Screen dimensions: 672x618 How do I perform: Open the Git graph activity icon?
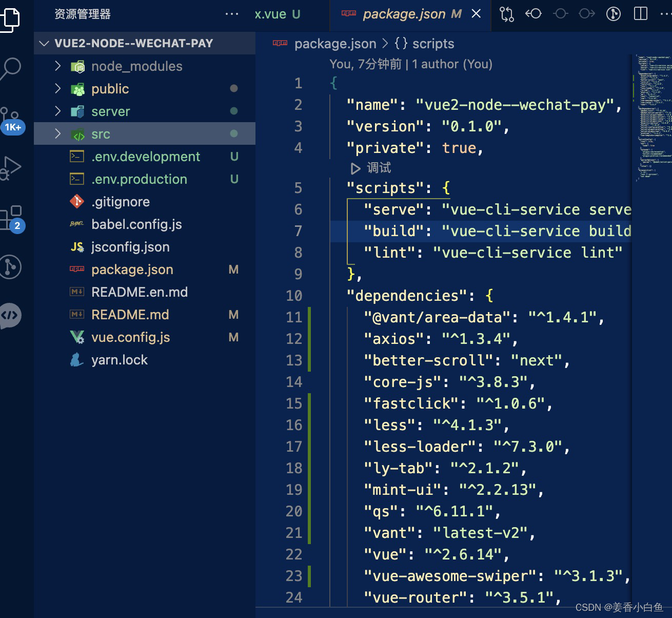pyautogui.click(x=10, y=267)
